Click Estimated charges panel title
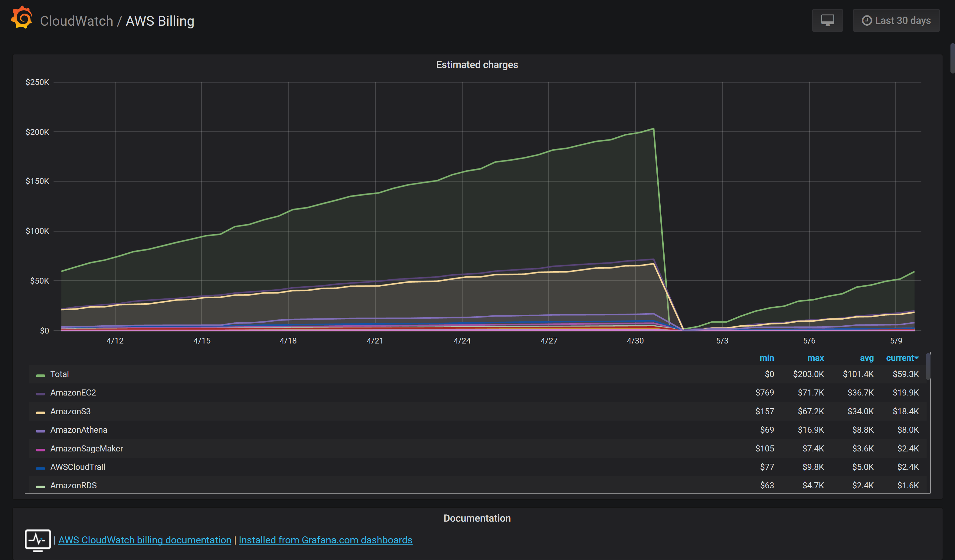The image size is (955, 560). pos(477,65)
